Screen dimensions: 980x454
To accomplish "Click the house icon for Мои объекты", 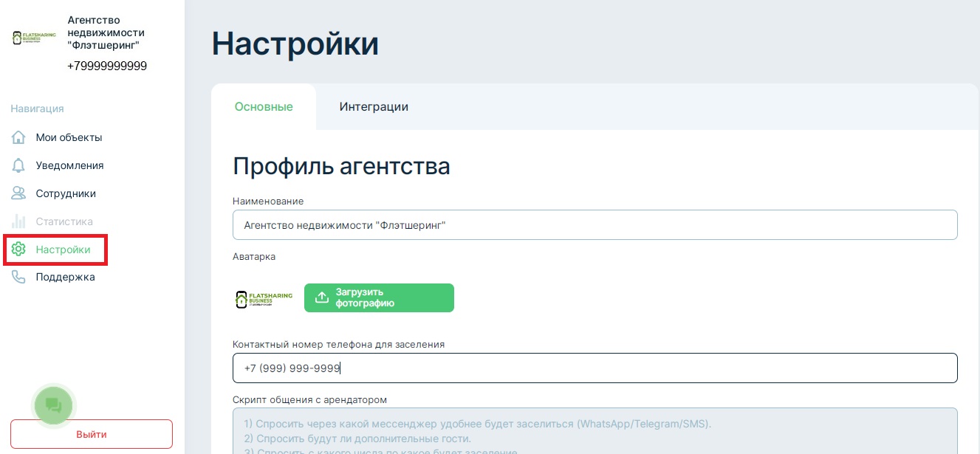I will [18, 137].
